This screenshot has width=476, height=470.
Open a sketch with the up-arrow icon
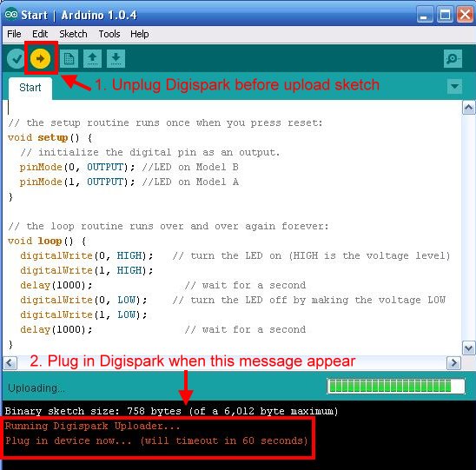tap(92, 58)
